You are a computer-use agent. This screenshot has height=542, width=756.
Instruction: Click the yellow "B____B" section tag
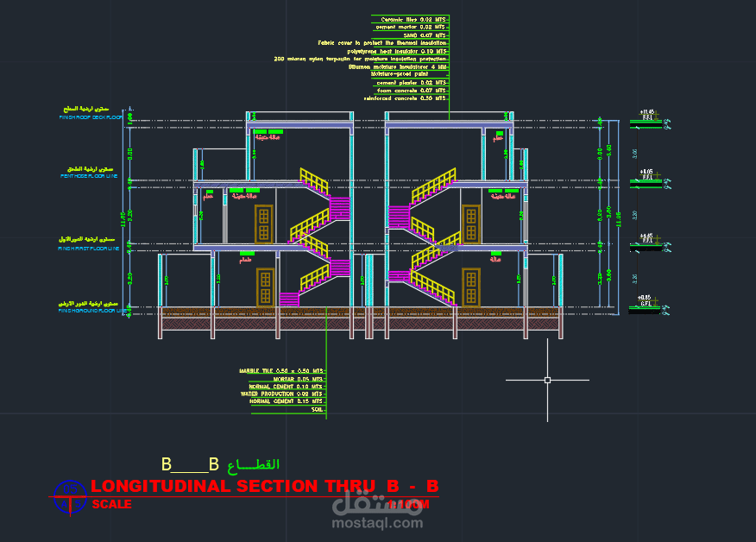pyautogui.click(x=188, y=463)
